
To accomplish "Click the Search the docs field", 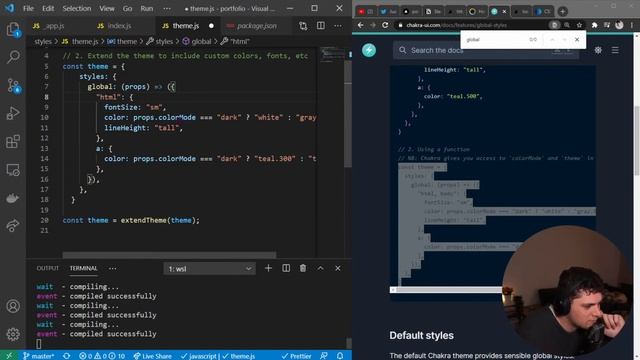I will [x=485, y=50].
